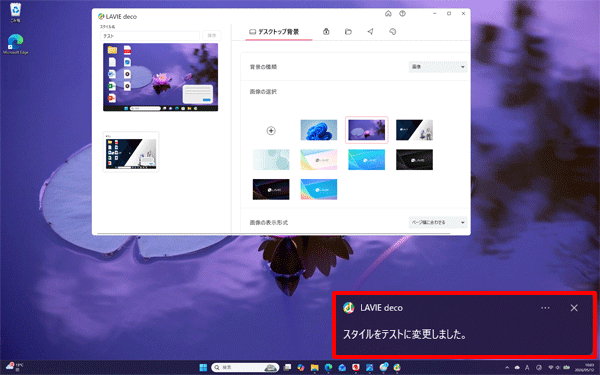Toggle the IME input mode indicator

(527, 368)
